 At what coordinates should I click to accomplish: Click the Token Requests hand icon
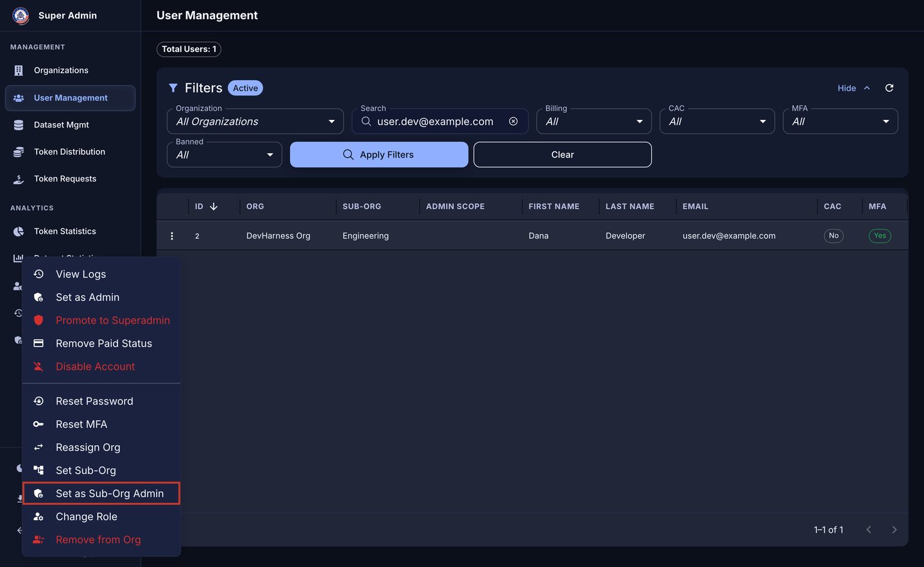[x=19, y=179]
